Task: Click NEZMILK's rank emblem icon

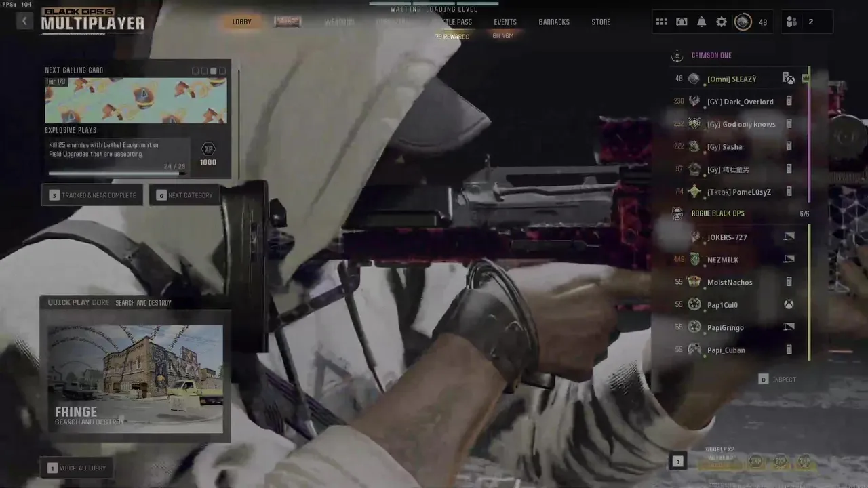Action: [694, 260]
